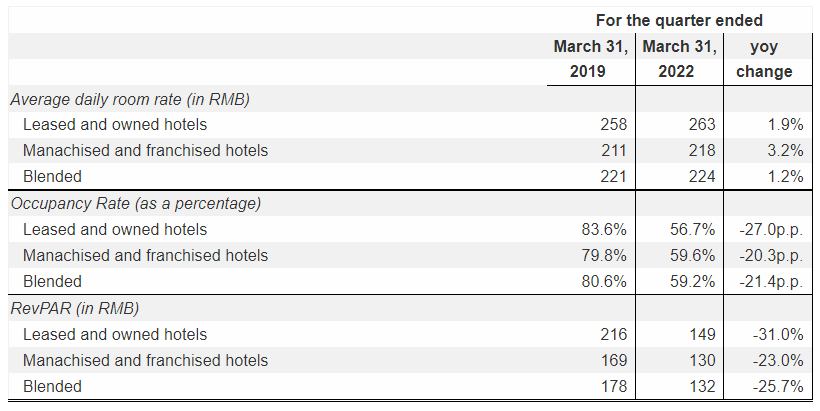Click the 'RevPAR (in RMB)' section heading
820x411 pixels.
(75, 308)
